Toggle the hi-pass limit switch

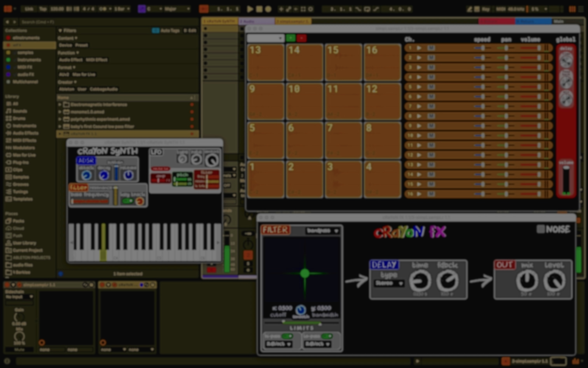287,336
